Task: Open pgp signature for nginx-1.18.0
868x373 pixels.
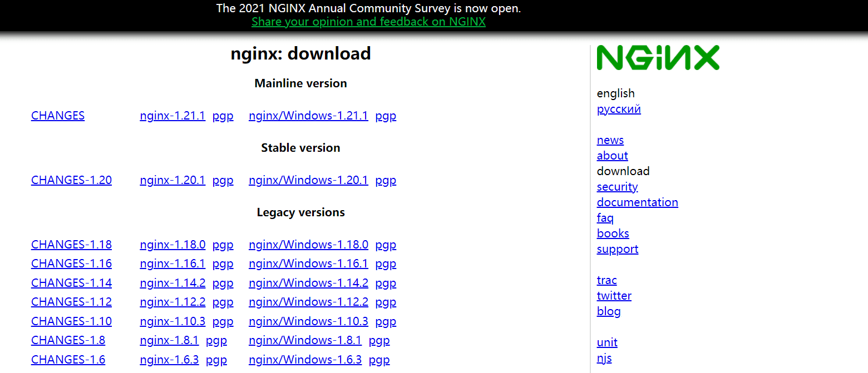Action: [223, 245]
